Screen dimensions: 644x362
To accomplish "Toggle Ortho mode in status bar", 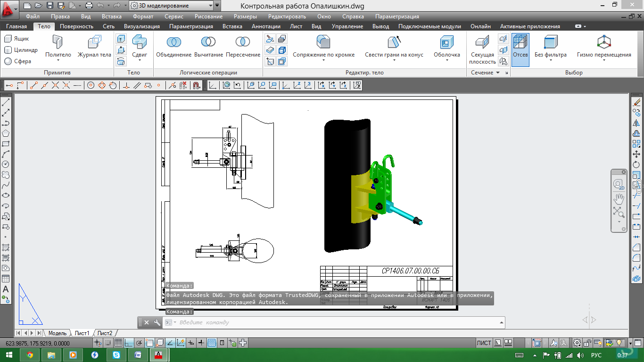I will coord(129,343).
